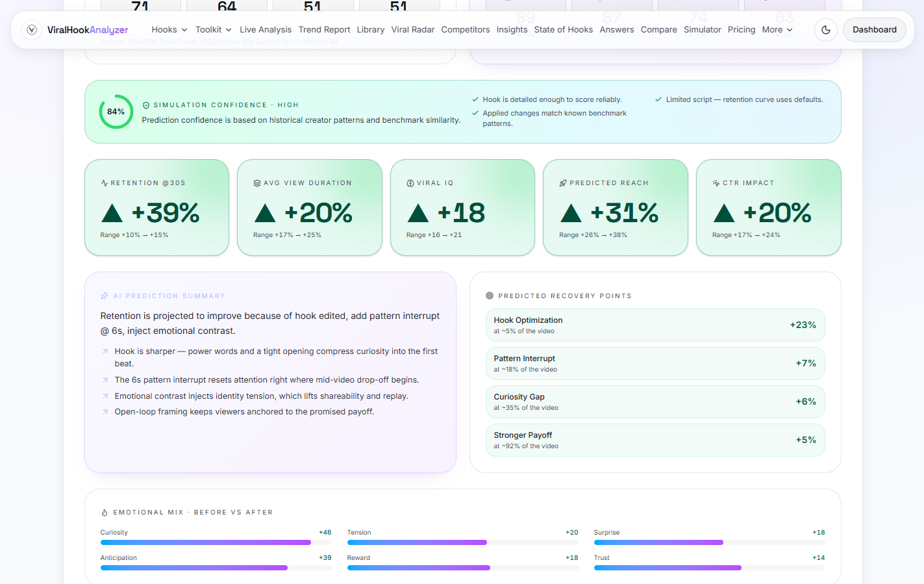Click arrow bullet beside 'Open-loop framing'
Image resolution: width=924 pixels, height=584 pixels.
[x=105, y=412]
